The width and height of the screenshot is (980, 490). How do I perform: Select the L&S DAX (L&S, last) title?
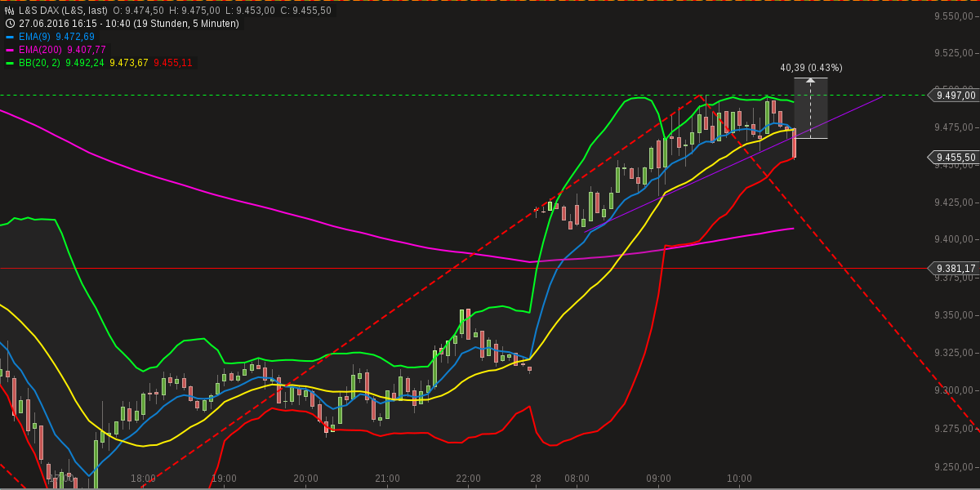(x=64, y=11)
